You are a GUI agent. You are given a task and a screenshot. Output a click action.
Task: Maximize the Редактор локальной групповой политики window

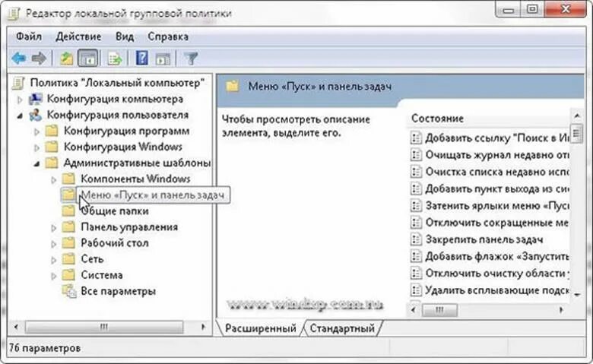tap(532, 9)
